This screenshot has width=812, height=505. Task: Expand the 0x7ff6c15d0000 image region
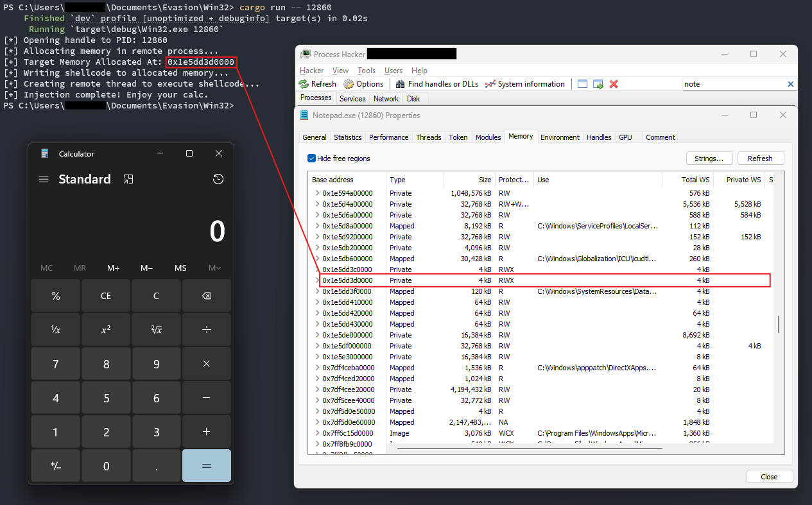(316, 433)
